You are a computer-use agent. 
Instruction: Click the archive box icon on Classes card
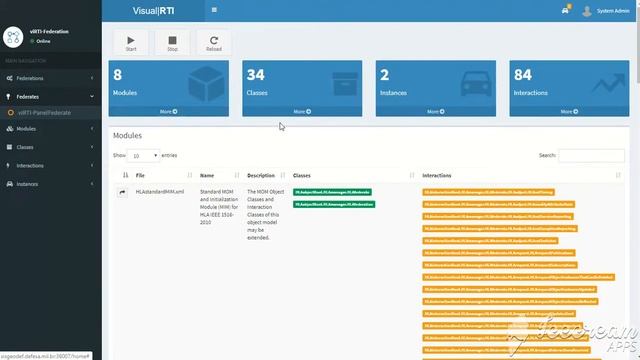(345, 84)
